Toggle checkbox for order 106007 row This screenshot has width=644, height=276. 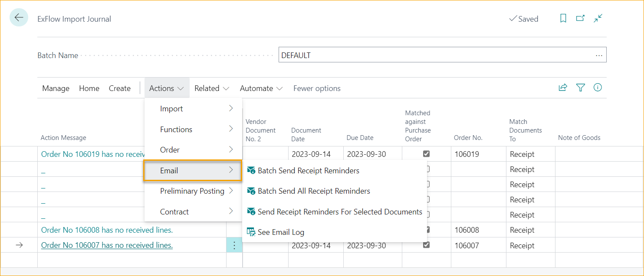pyautogui.click(x=426, y=245)
